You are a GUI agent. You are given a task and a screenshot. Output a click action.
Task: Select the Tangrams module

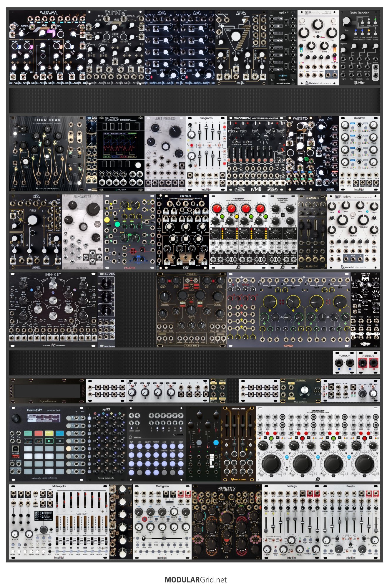[206, 154]
